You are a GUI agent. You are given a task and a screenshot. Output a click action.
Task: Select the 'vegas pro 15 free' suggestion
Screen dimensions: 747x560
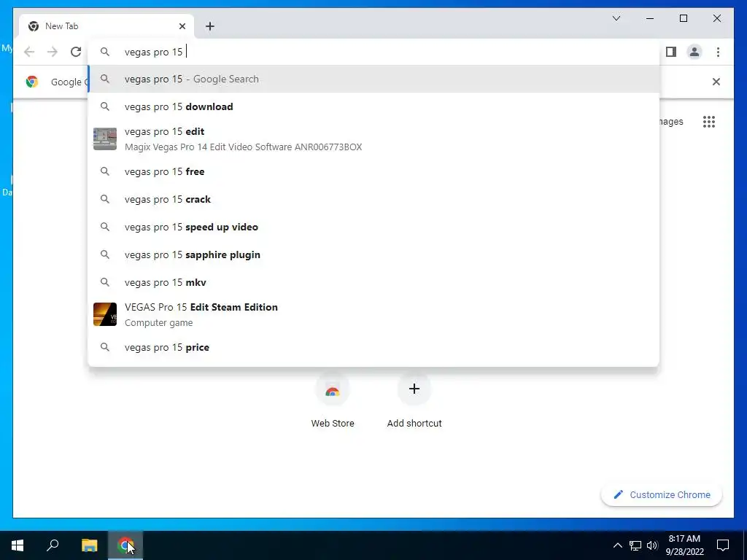click(374, 171)
